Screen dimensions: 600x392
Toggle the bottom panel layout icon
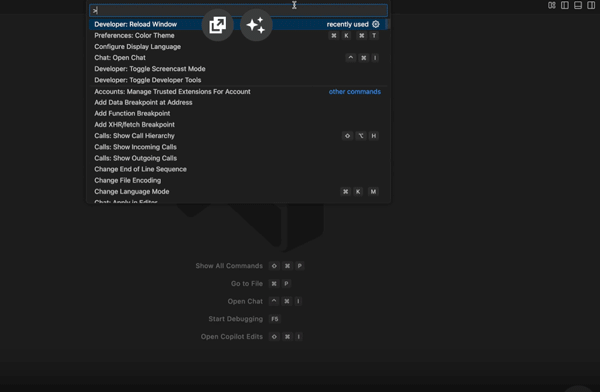(x=578, y=5)
